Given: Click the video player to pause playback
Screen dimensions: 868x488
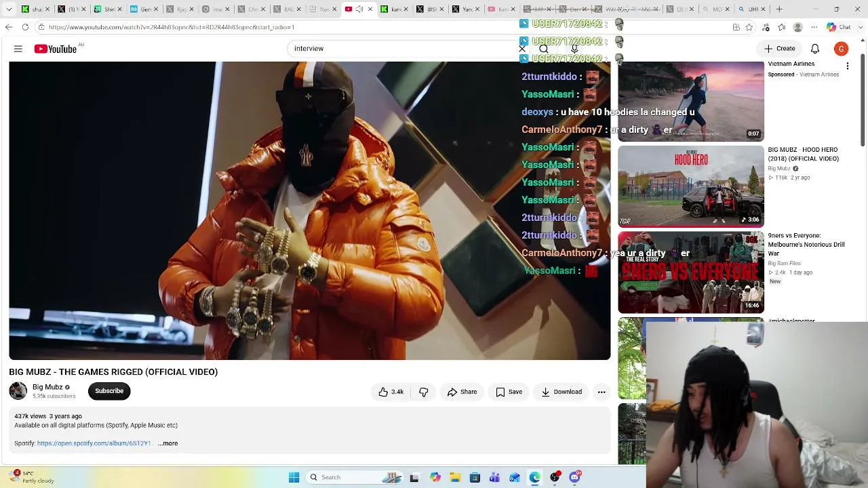Looking at the screenshot, I should point(310,210).
